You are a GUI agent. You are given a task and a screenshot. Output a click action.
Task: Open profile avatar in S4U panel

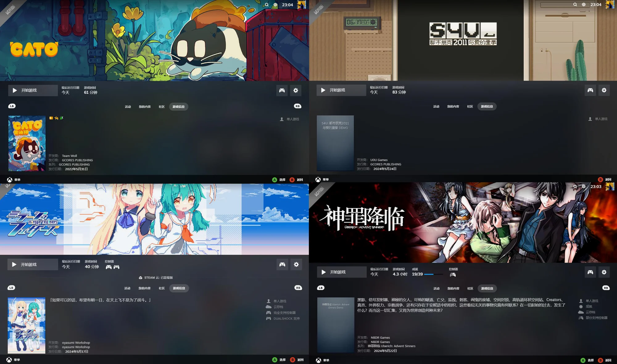(x=610, y=4)
